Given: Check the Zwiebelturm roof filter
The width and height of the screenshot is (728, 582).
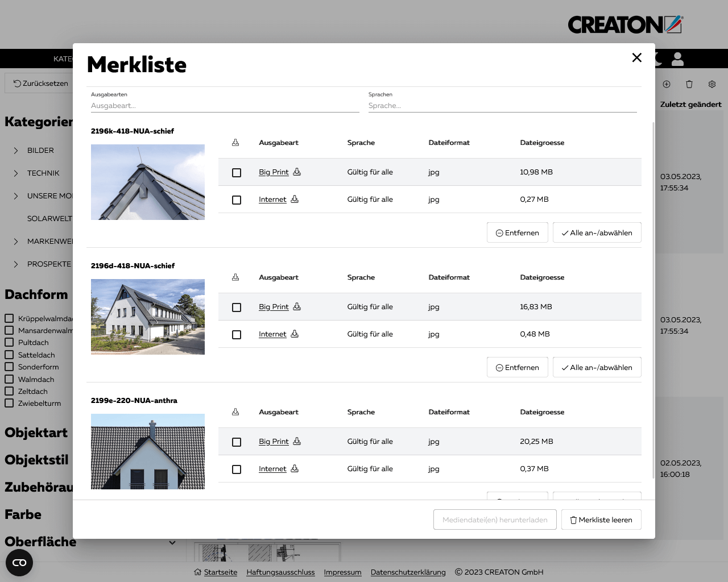Looking at the screenshot, I should pyautogui.click(x=9, y=403).
